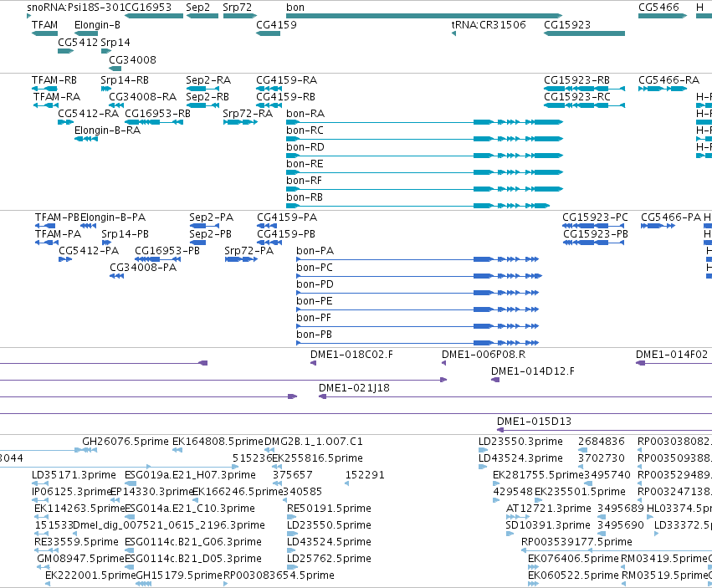Select the bon-PD protein label
The image size is (712, 588).
pyautogui.click(x=315, y=284)
